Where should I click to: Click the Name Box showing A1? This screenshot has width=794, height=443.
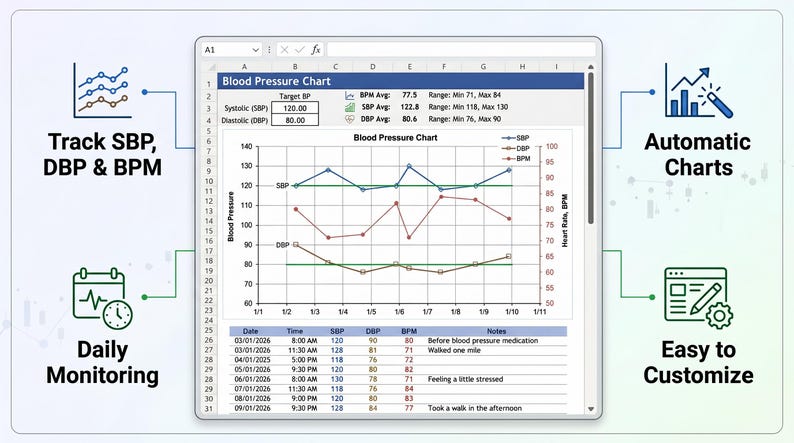[x=231, y=50]
